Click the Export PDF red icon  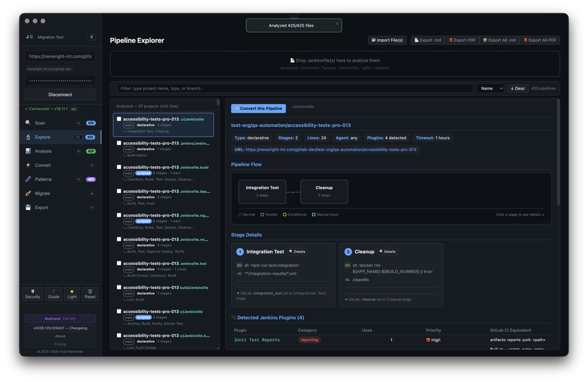coord(451,40)
